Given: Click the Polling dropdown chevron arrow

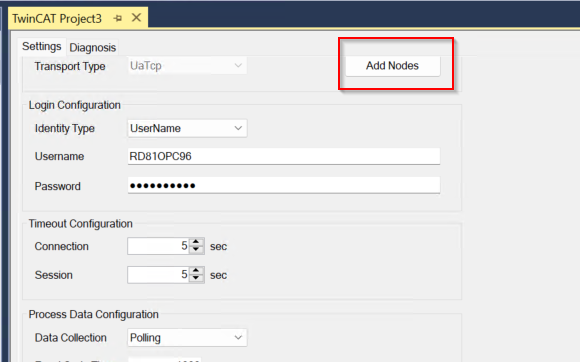Looking at the screenshot, I should pos(238,338).
